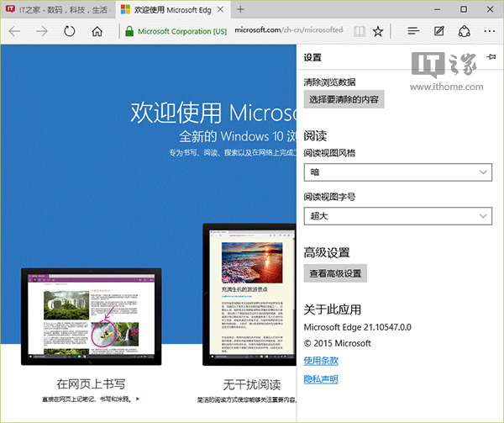The height and width of the screenshot is (423, 504).
Task: Open a new tab with plus button
Action: click(x=240, y=9)
